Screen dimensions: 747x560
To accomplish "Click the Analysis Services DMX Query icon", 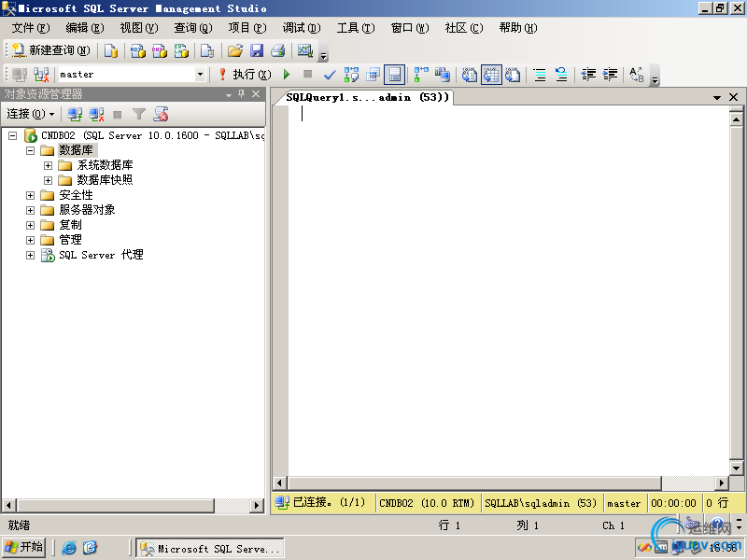I will pos(159,50).
